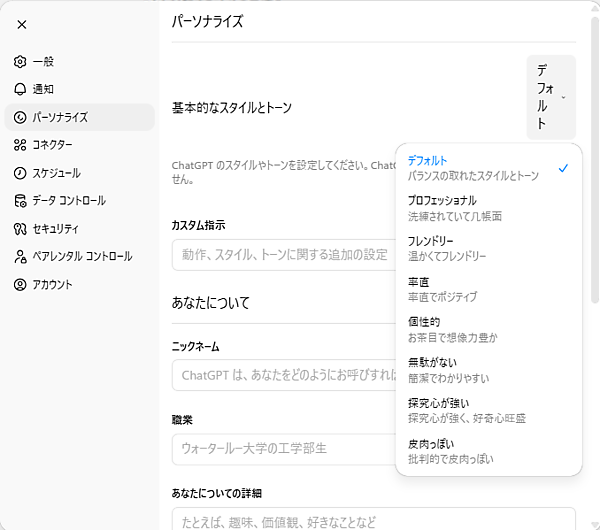600x530 pixels.
Task: Click the 通知 bell icon
Action: 20,89
